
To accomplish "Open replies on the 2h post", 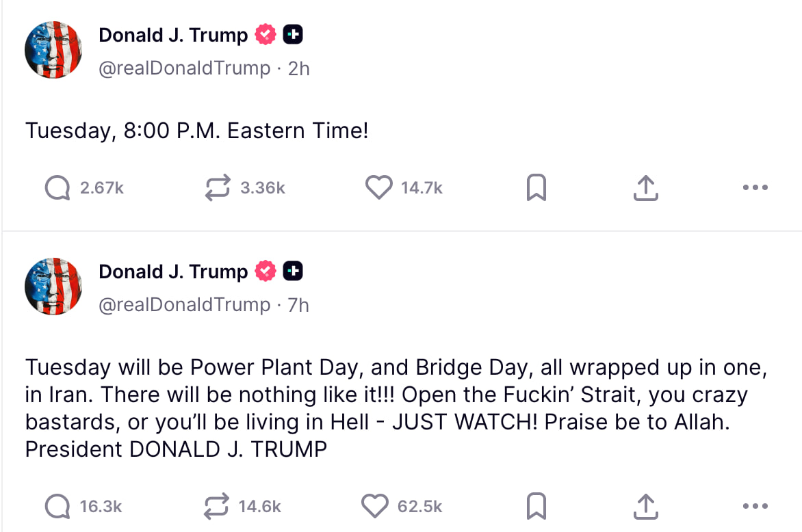I will click(x=57, y=187).
